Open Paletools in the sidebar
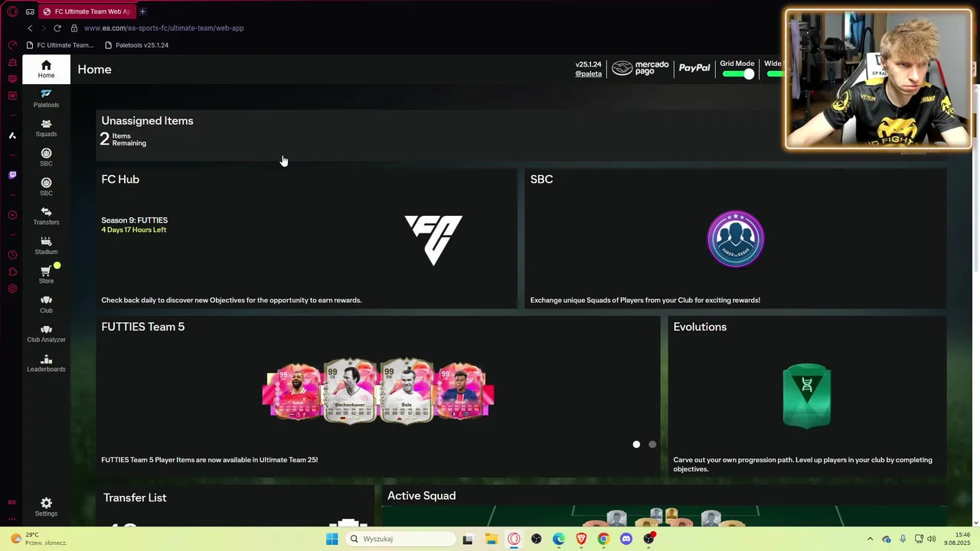 tap(46, 98)
